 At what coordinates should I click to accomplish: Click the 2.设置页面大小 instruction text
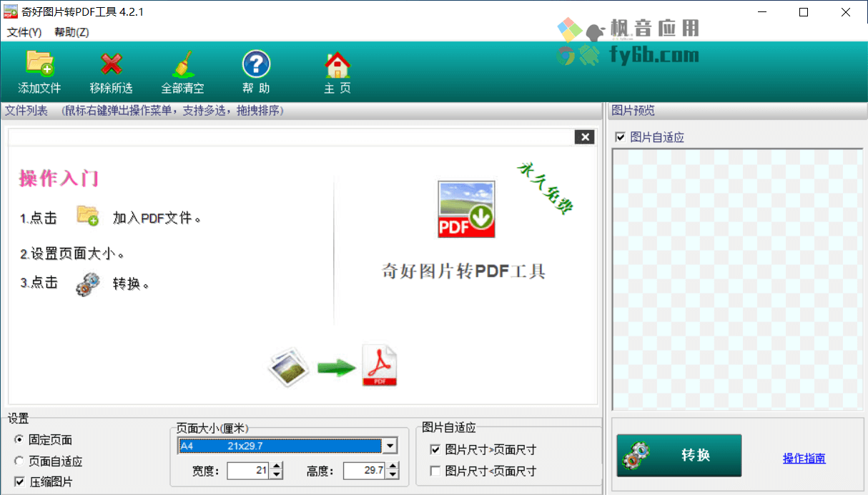73,254
